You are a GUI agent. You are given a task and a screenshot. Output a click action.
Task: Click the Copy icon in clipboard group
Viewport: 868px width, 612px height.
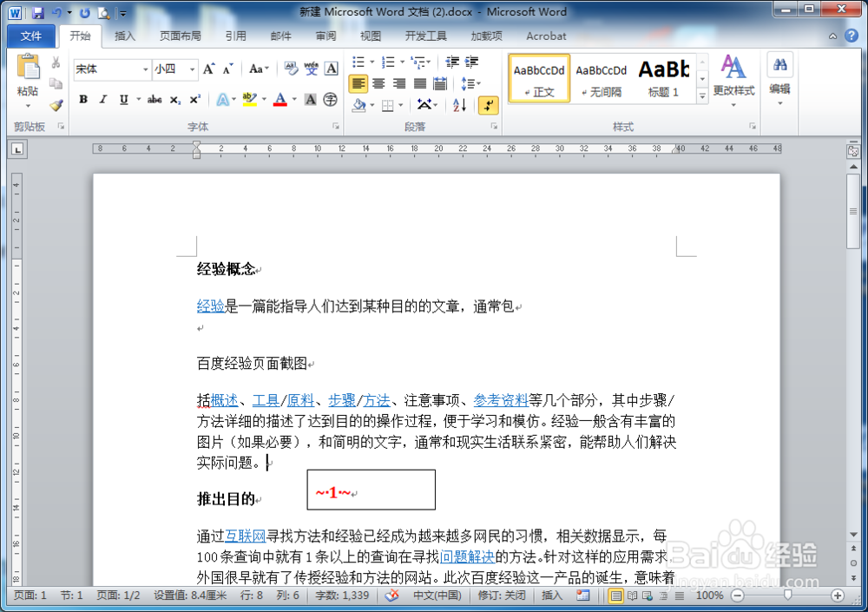[56, 83]
